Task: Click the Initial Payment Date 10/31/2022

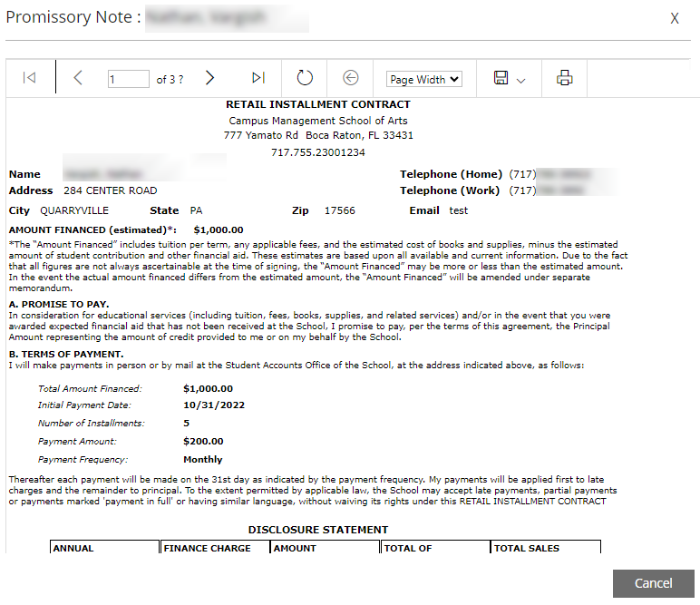Action: click(x=214, y=405)
